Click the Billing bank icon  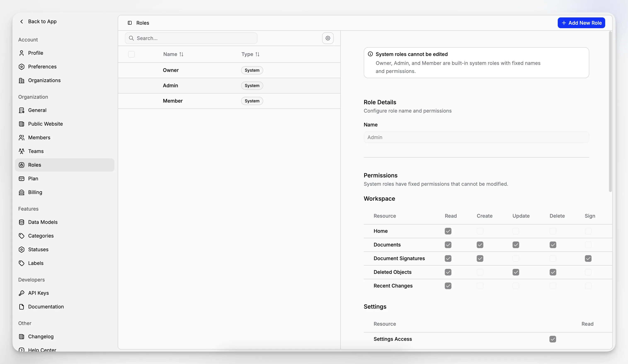pyautogui.click(x=22, y=193)
